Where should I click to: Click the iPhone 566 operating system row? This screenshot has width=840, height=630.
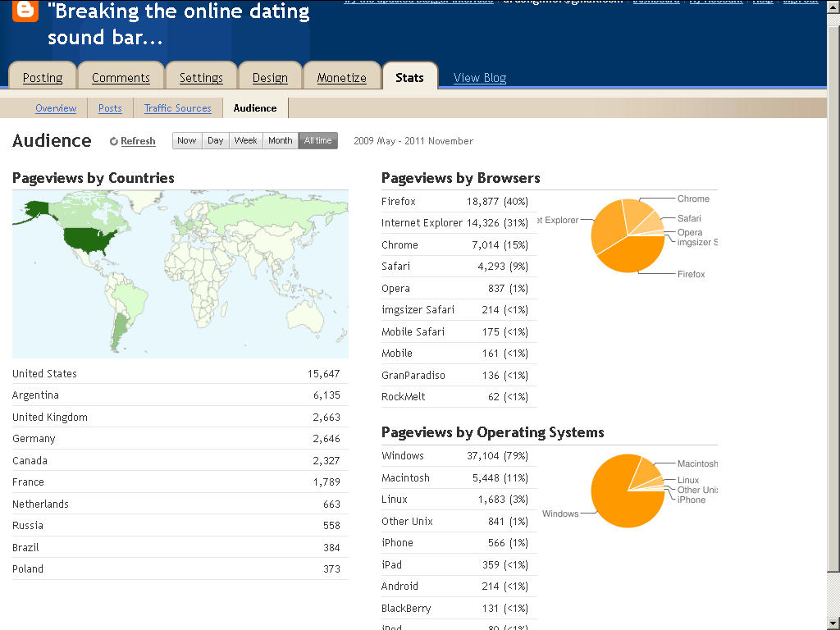[459, 543]
